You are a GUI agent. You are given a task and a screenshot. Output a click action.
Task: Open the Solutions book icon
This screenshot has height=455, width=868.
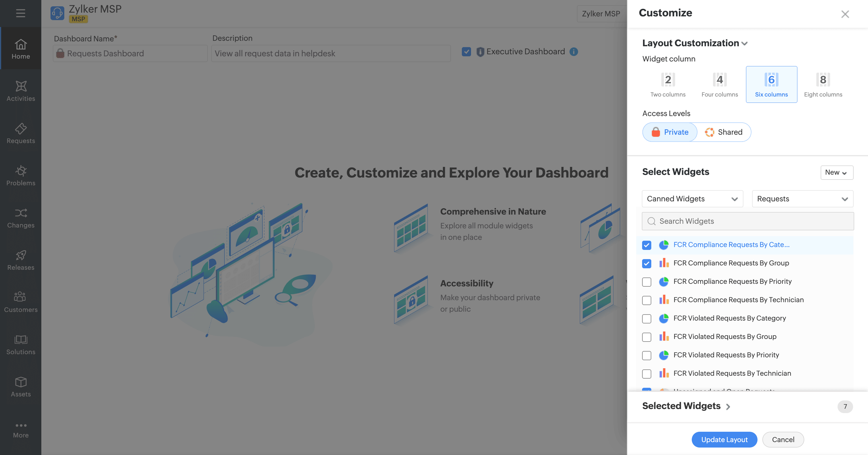(21, 339)
